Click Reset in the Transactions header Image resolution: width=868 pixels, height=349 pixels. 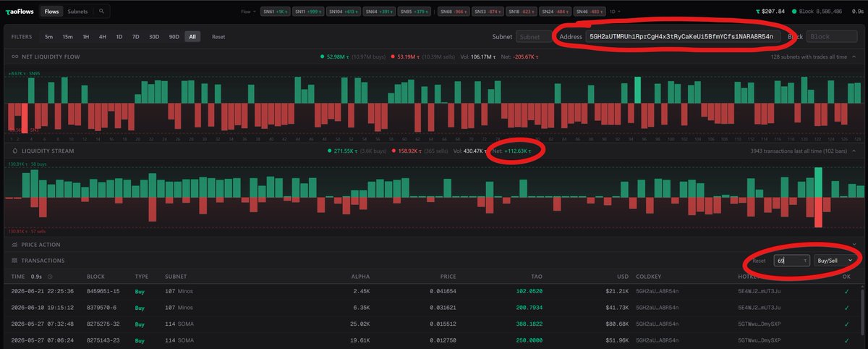(x=759, y=260)
